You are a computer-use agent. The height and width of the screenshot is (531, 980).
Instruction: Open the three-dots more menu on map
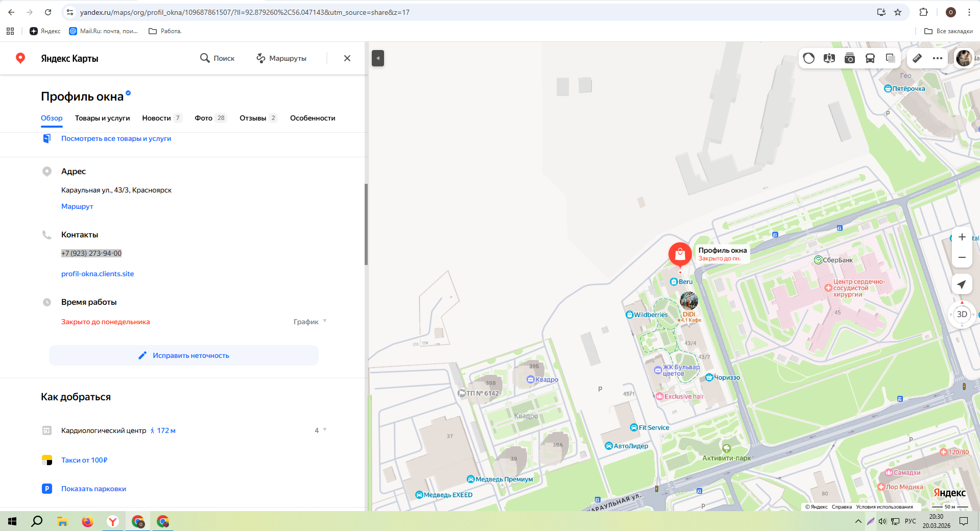pos(938,58)
